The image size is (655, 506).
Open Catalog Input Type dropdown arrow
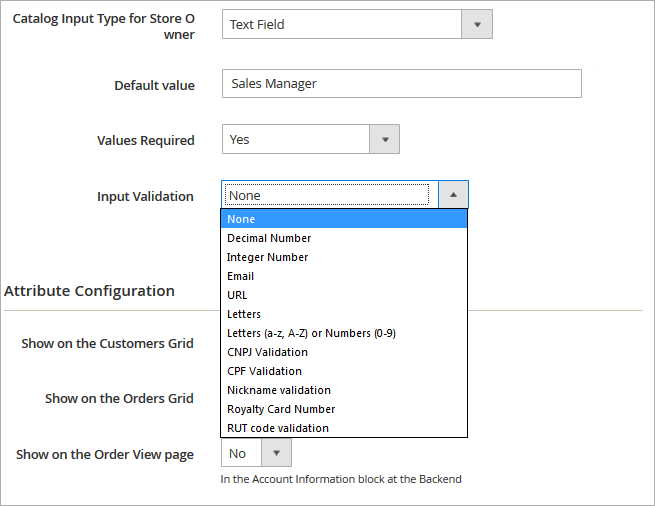pyautogui.click(x=477, y=24)
